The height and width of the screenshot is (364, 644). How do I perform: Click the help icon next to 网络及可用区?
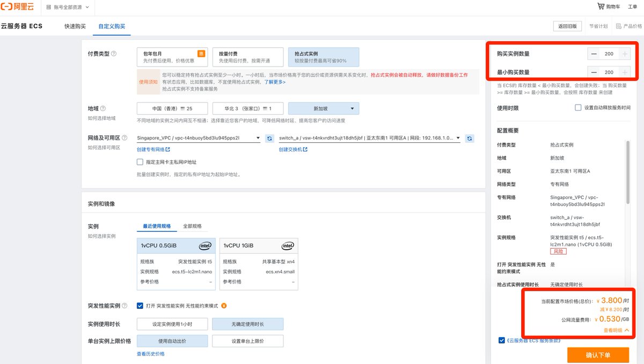125,138
